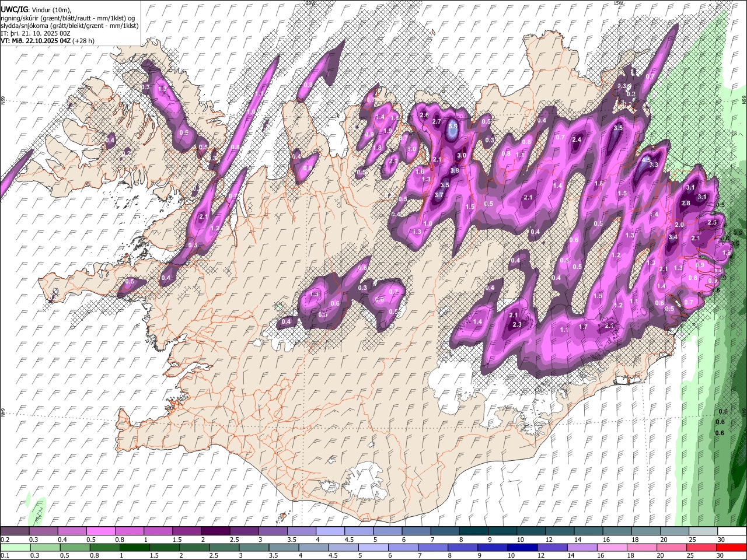Click the 3.0 value label on map
The height and width of the screenshot is (560, 747).
click(461, 156)
